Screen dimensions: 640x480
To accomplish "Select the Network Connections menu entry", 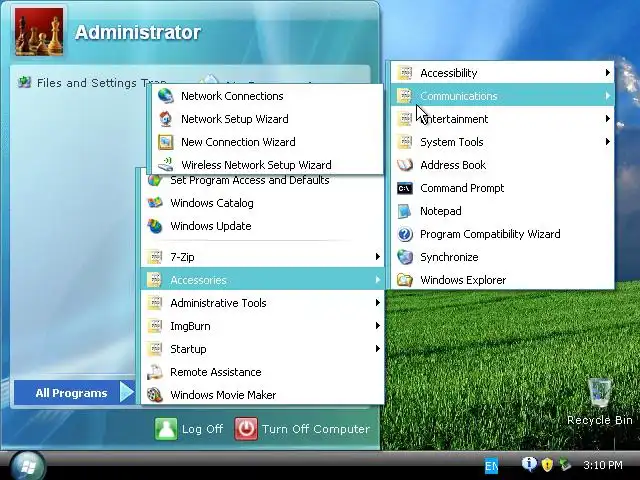I will click(267, 96).
